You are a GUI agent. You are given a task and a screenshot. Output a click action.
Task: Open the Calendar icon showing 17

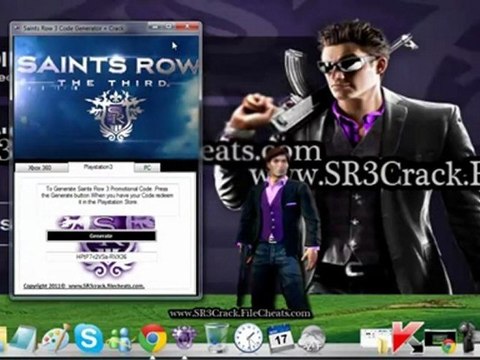coord(280,338)
